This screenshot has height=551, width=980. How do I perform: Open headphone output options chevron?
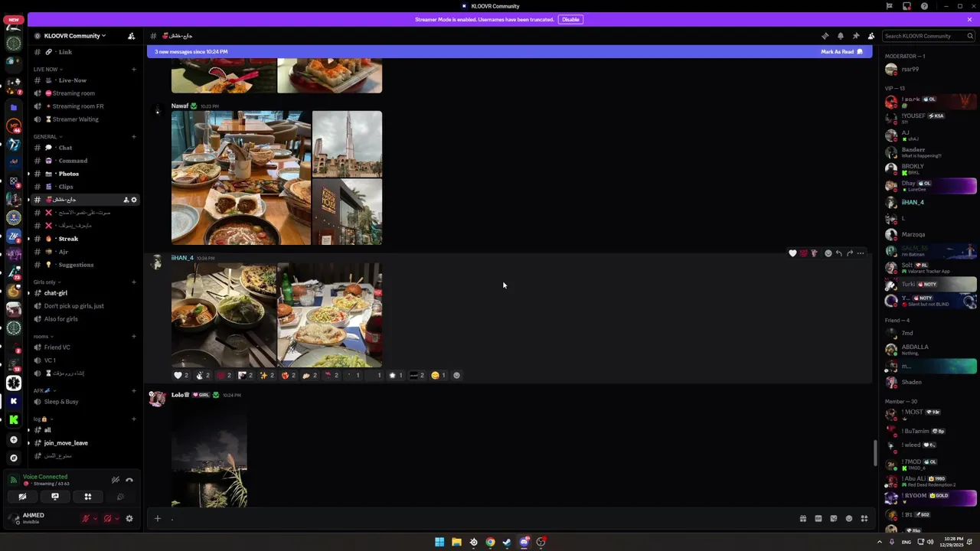(x=116, y=519)
